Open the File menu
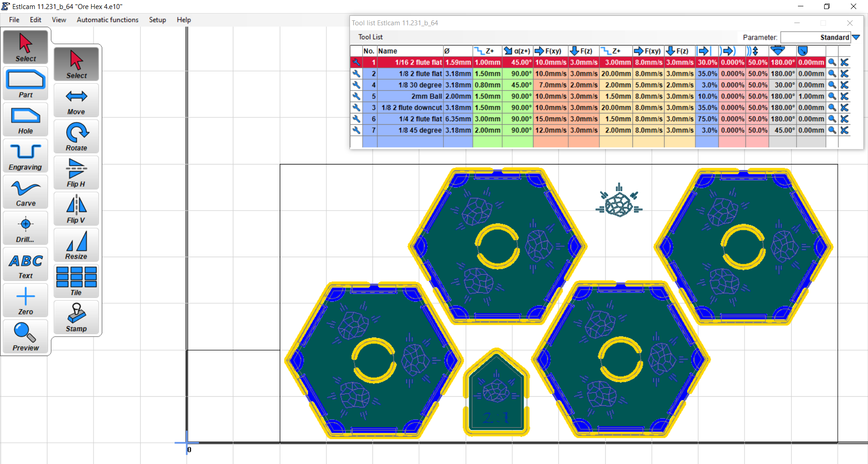This screenshot has height=464, width=868. pos(14,20)
